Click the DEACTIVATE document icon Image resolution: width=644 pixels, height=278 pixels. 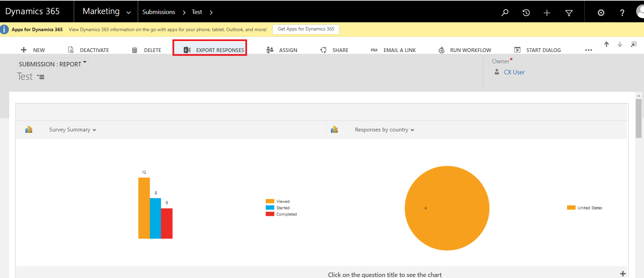pyautogui.click(x=71, y=50)
